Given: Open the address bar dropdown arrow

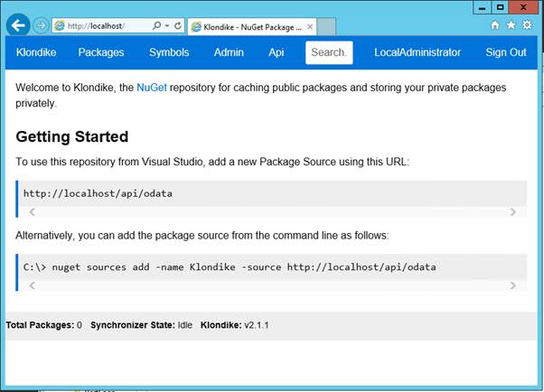Looking at the screenshot, I should point(167,26).
